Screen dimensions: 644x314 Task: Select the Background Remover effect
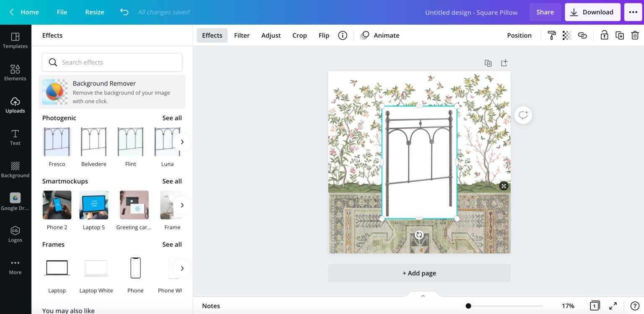112,92
